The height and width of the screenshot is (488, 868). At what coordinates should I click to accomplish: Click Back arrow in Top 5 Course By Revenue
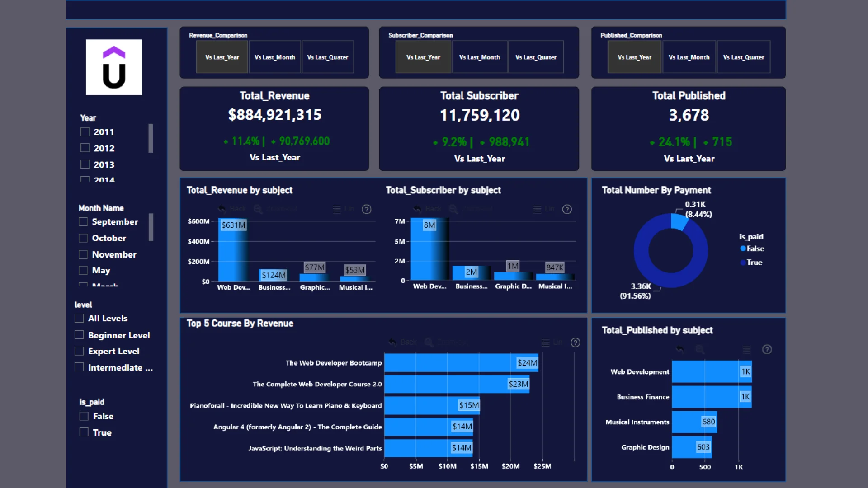pos(392,342)
